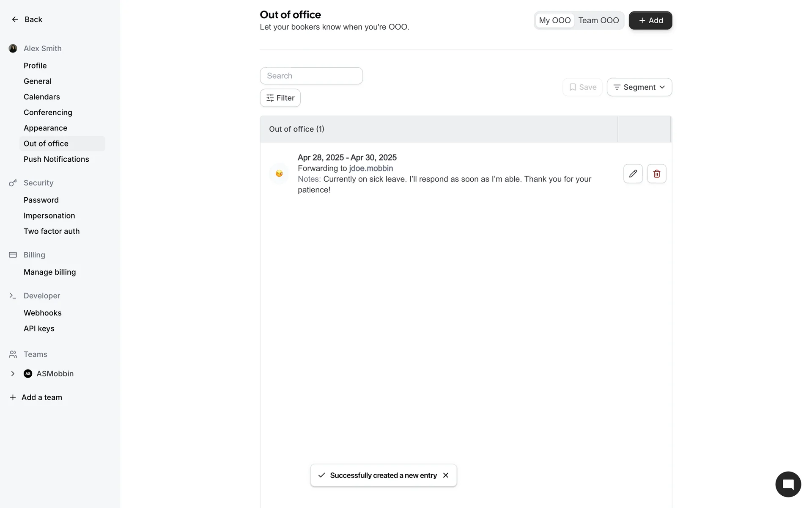
Task: Click the Back arrow icon
Action: pyautogui.click(x=15, y=19)
